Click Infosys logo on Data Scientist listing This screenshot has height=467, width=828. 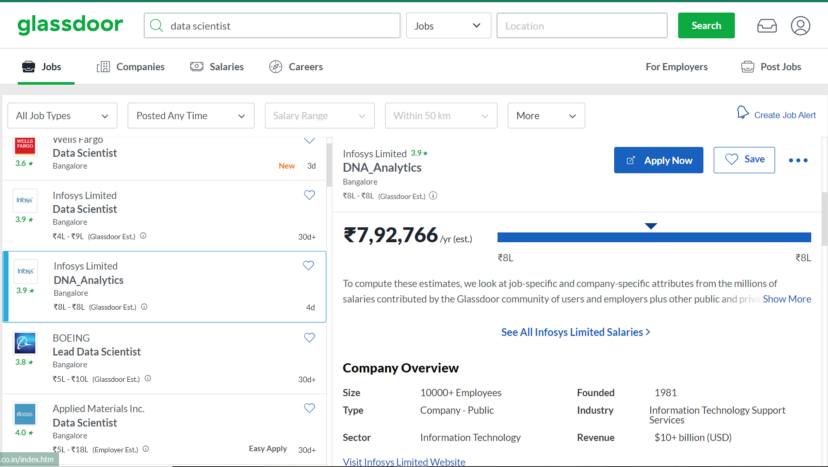coord(25,200)
